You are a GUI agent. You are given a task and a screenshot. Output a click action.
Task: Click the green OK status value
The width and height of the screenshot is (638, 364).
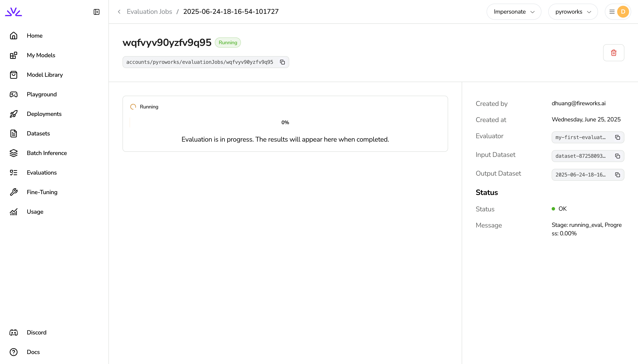[559, 209]
